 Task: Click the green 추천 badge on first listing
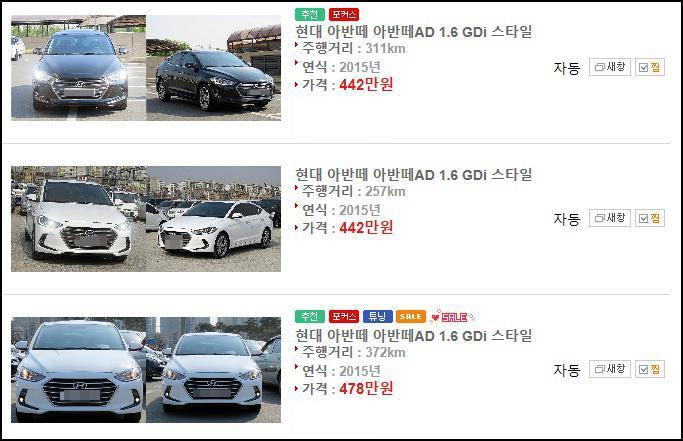(310, 14)
